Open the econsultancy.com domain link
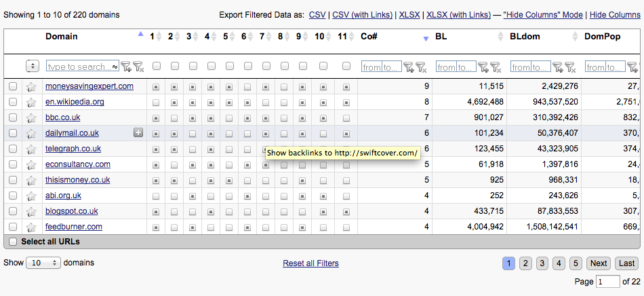 pyautogui.click(x=78, y=164)
